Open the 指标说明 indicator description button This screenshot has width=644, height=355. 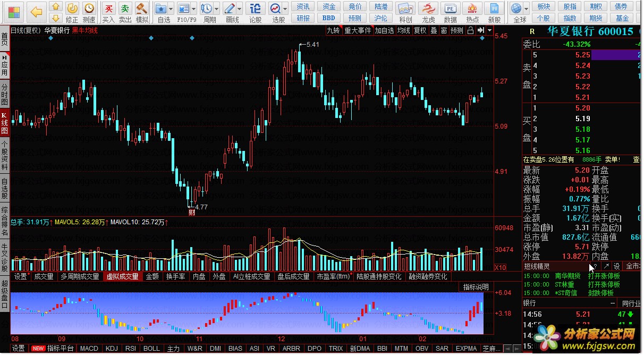(476, 287)
